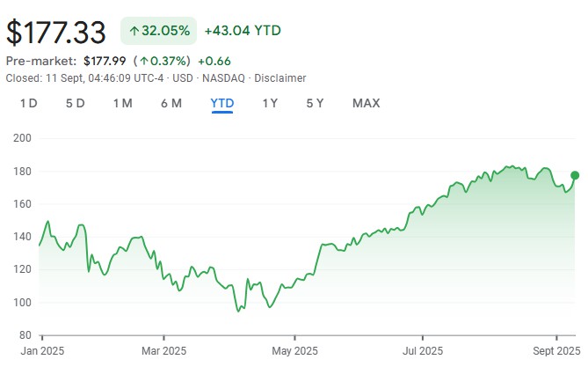Screen dimensions: 588x367
Task: Open the Disclaimer link
Action: tap(280, 77)
